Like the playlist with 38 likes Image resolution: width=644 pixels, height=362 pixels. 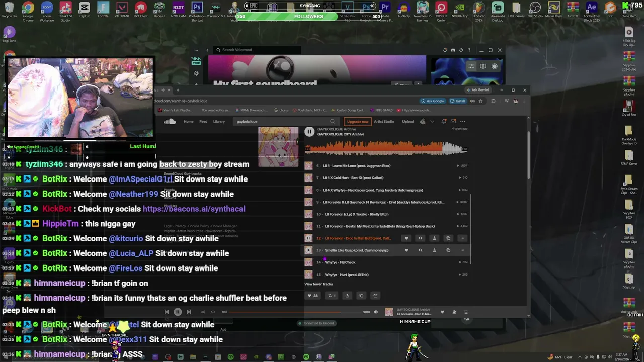312,296
